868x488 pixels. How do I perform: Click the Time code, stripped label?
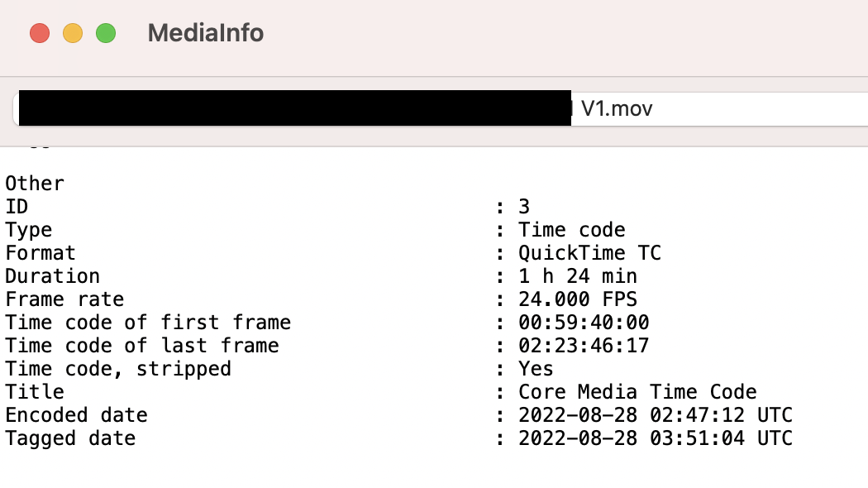click(x=118, y=369)
